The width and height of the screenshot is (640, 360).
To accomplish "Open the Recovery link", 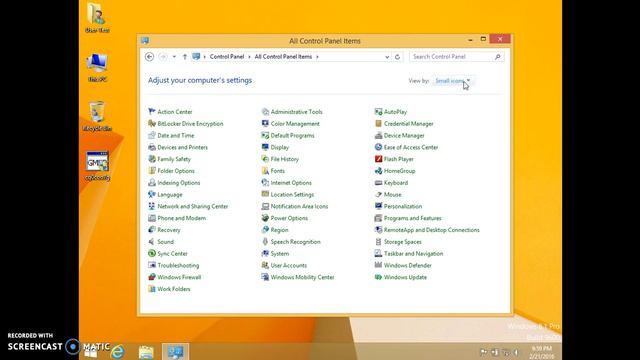I will [169, 230].
